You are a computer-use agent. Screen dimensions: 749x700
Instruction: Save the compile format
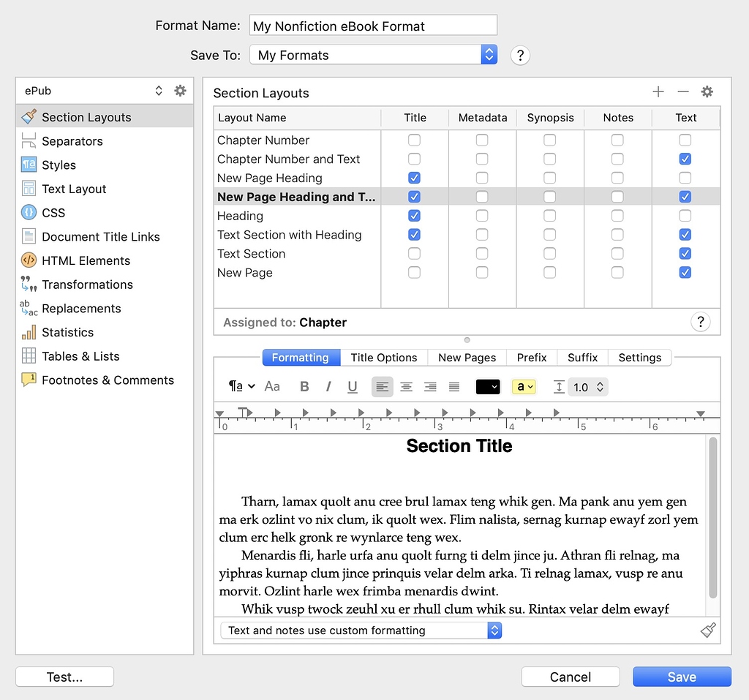[x=681, y=677]
